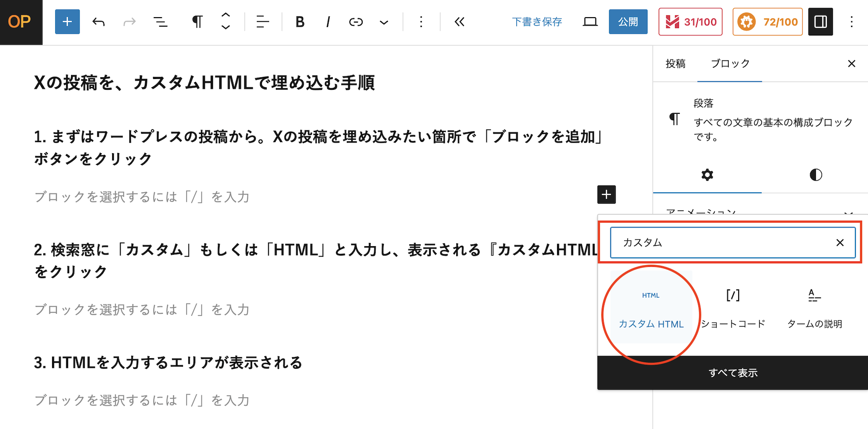Collapse block toolbar with double chevron
Image resolution: width=868 pixels, height=429 pixels.
click(x=459, y=22)
